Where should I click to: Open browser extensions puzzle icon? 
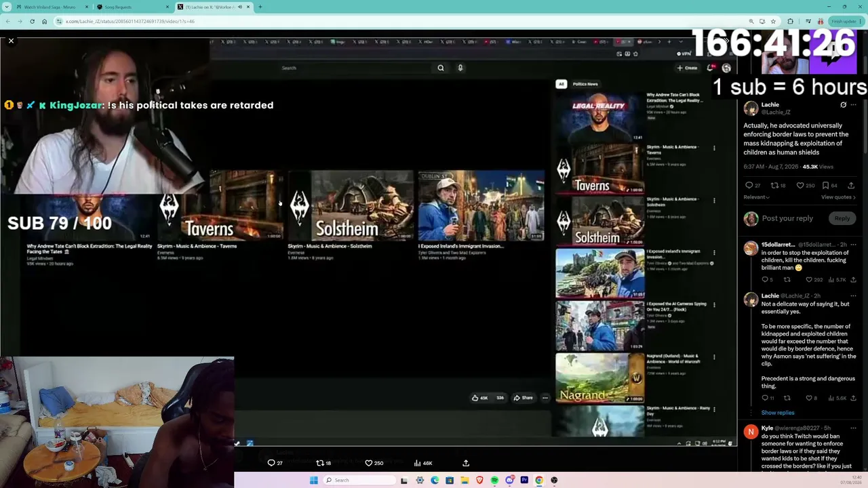click(x=790, y=21)
